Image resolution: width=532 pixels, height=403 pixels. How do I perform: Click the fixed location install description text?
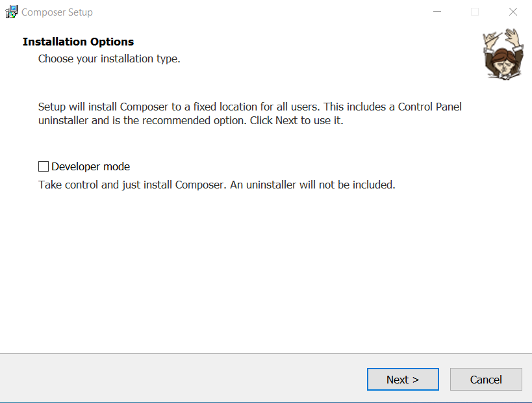pos(250,113)
